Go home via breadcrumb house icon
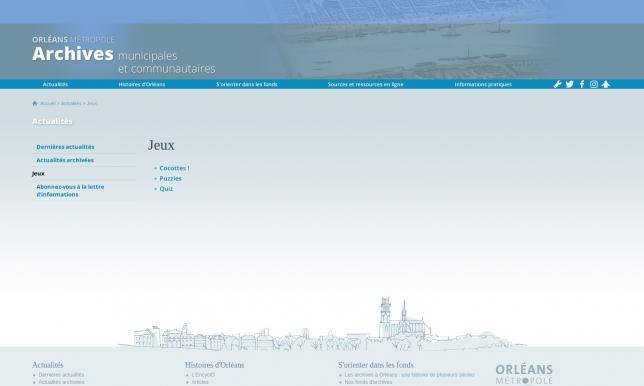644x386 pixels. pyautogui.click(x=35, y=103)
